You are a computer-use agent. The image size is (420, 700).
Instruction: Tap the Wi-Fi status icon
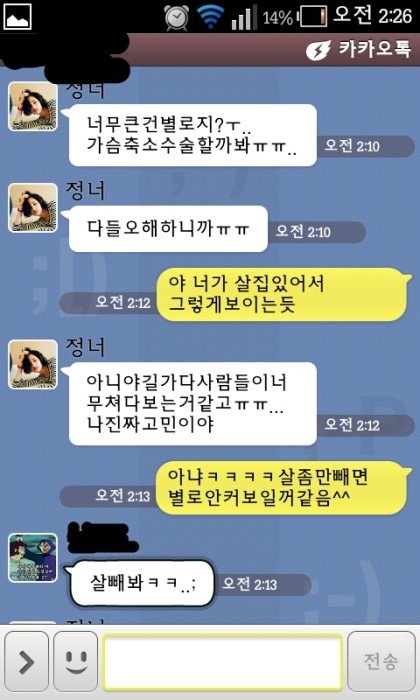(210, 17)
